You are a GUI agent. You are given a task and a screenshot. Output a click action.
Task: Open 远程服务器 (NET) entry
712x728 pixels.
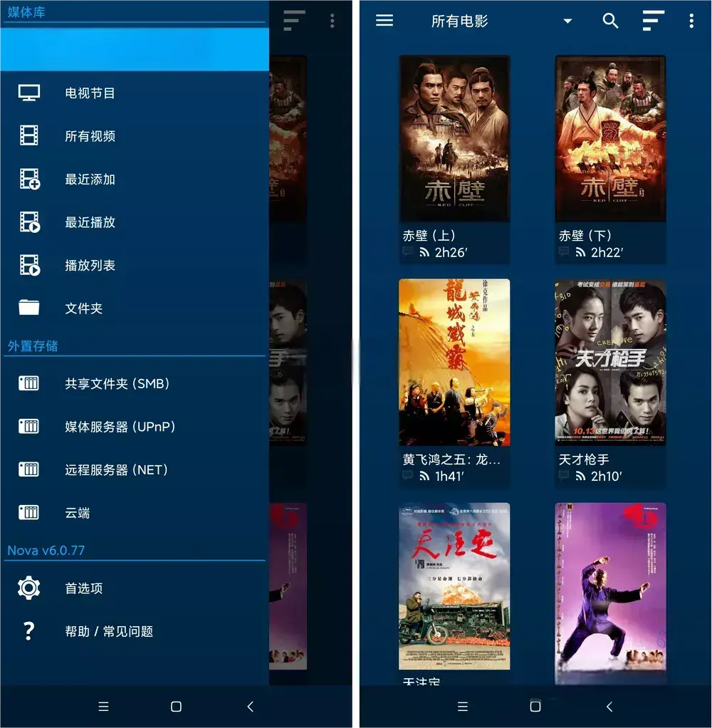[x=116, y=470]
